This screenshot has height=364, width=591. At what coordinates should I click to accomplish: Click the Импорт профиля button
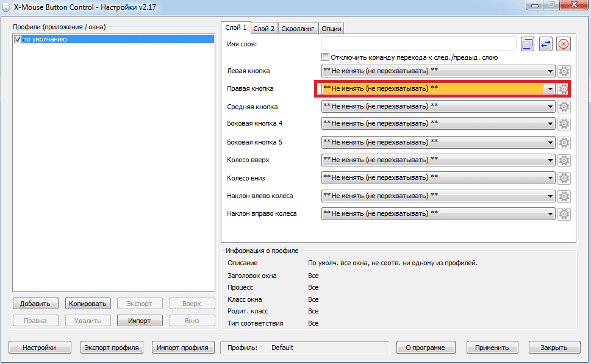(x=182, y=348)
